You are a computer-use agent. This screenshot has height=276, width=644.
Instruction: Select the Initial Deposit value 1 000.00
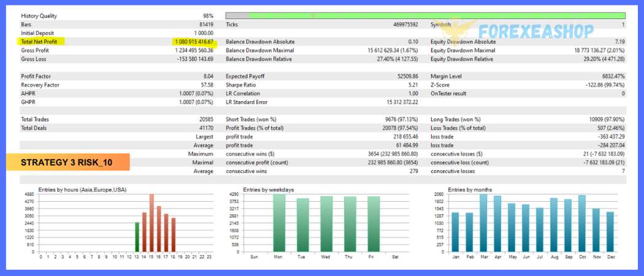click(202, 33)
